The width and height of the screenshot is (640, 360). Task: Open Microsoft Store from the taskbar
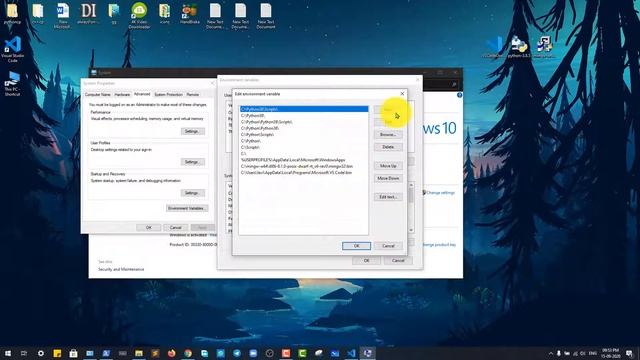coord(73,353)
